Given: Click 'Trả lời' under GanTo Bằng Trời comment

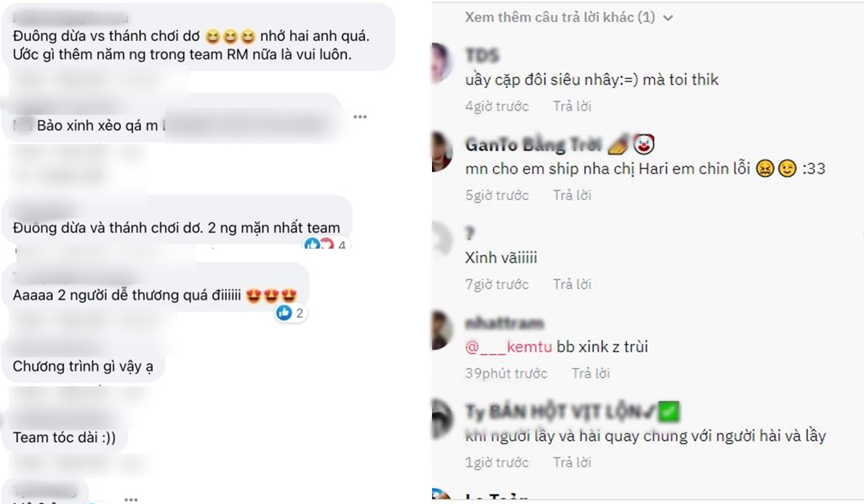Looking at the screenshot, I should coord(572,195).
